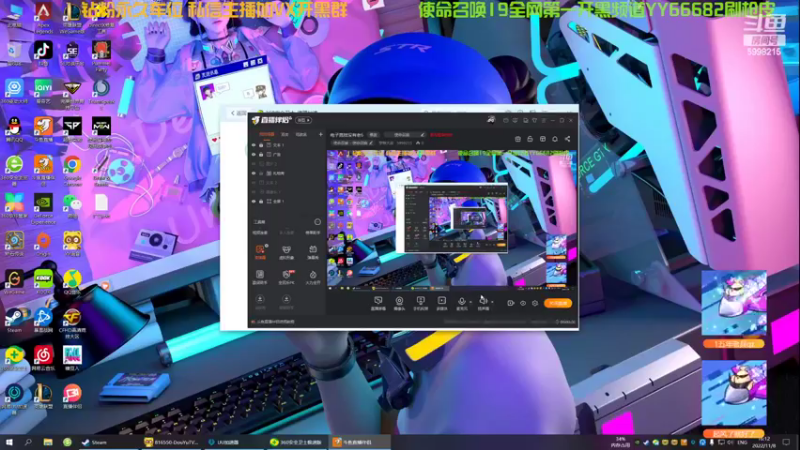Click the modify button next to stream title
This screenshot has height=450, width=800.
point(373,135)
